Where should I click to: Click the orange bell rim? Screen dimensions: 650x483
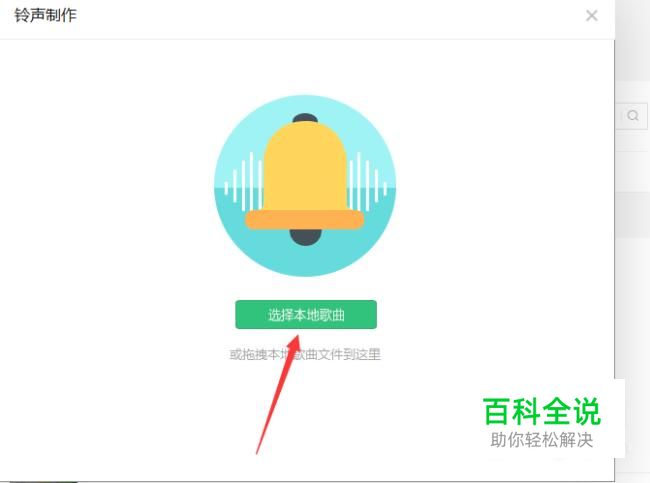(x=305, y=220)
